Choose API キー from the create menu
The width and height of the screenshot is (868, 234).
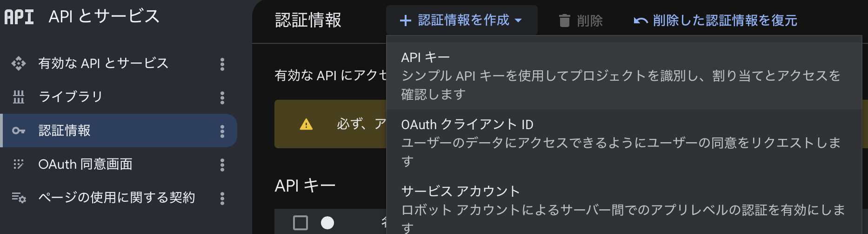point(624,76)
